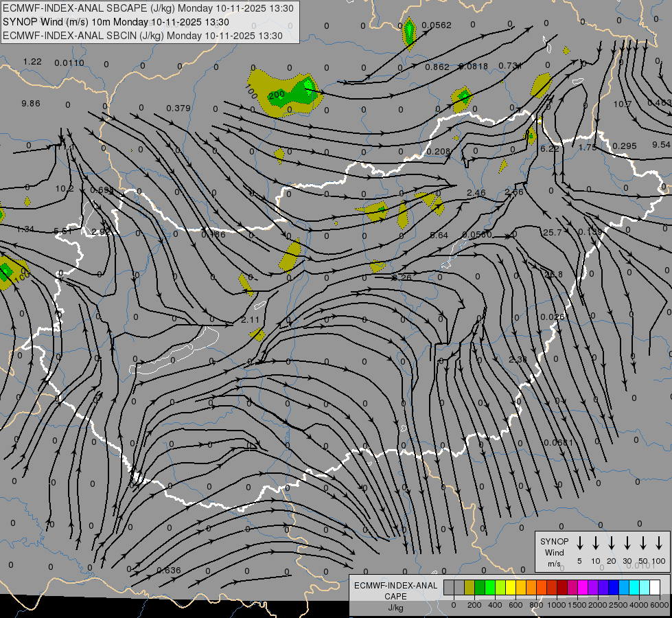Click the map value 6.22
Image resolution: width=672 pixels, height=618 pixels.
coord(550,148)
